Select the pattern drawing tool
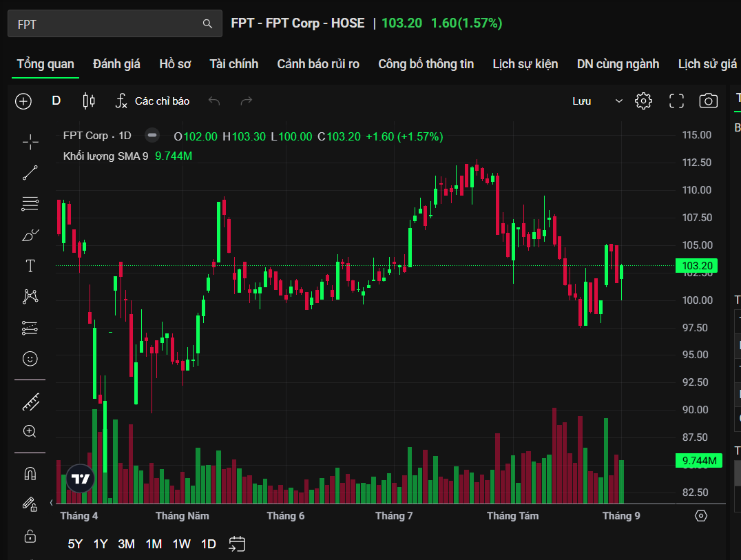Viewport: 741px width, 560px height. [x=30, y=296]
